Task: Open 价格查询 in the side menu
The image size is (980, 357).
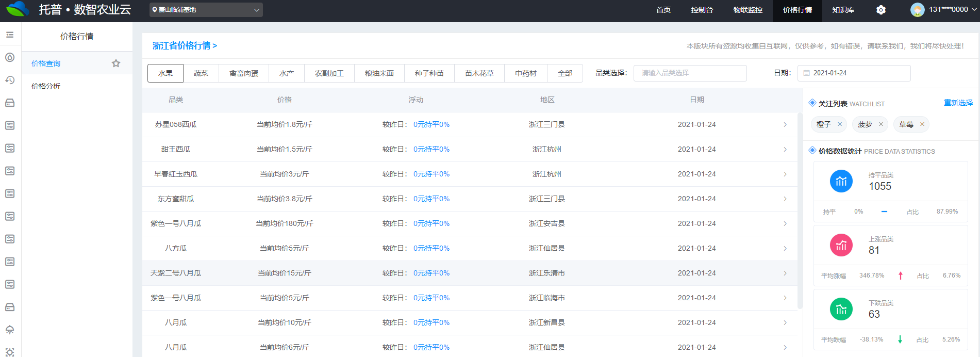Action: coord(77,63)
